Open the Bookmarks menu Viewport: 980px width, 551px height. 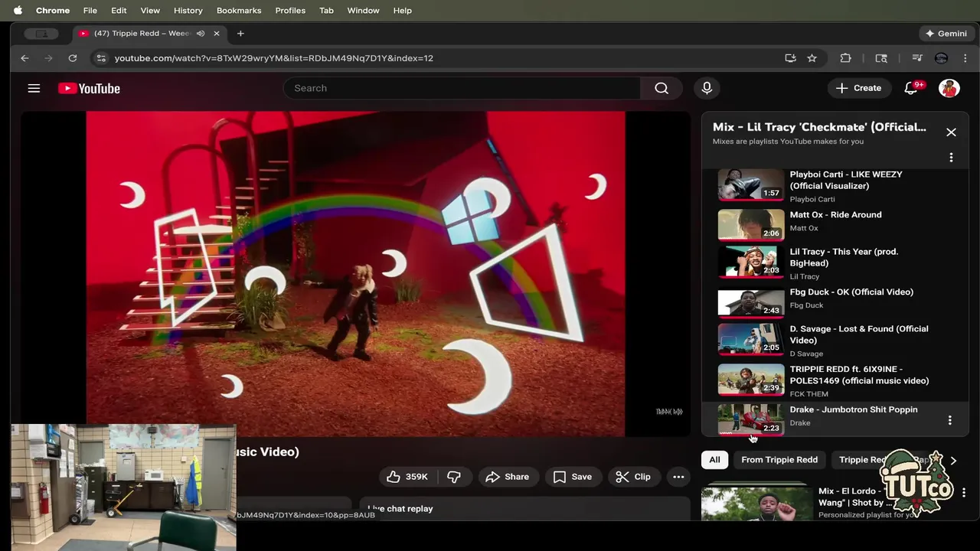(x=239, y=11)
